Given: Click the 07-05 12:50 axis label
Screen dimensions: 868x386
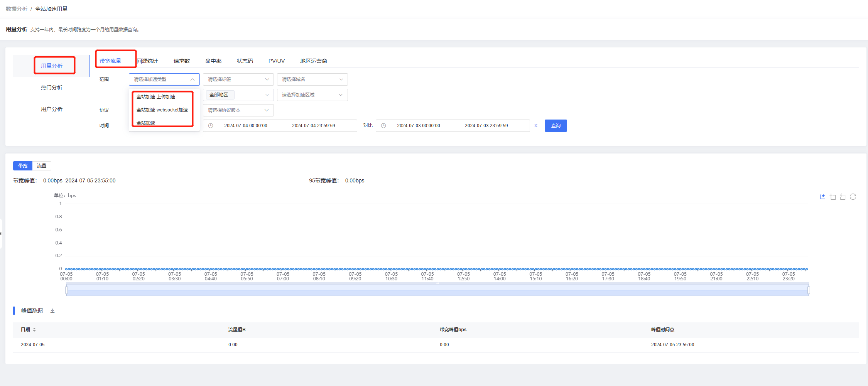Looking at the screenshot, I should pos(464,276).
